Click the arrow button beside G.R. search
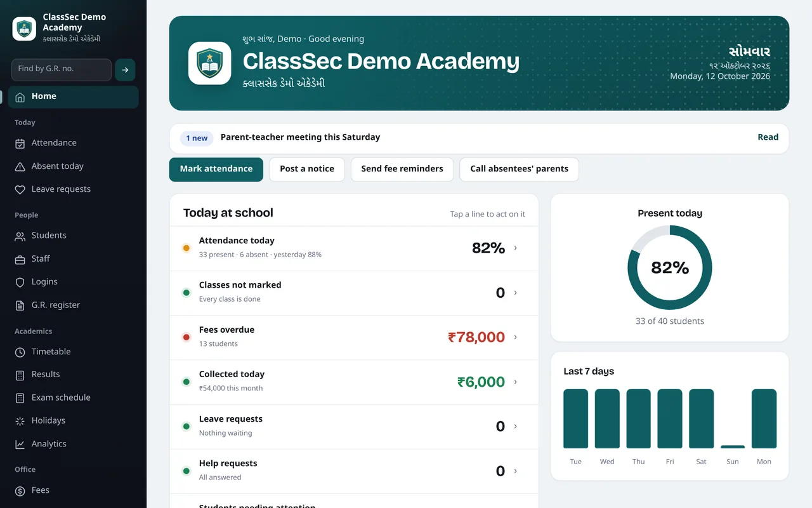 (x=125, y=70)
